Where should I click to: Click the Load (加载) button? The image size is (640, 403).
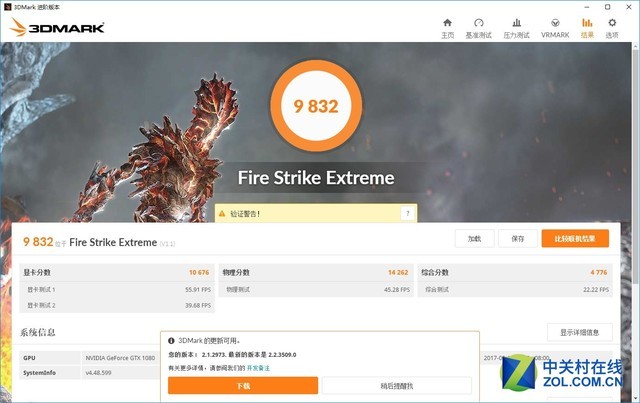[474, 238]
